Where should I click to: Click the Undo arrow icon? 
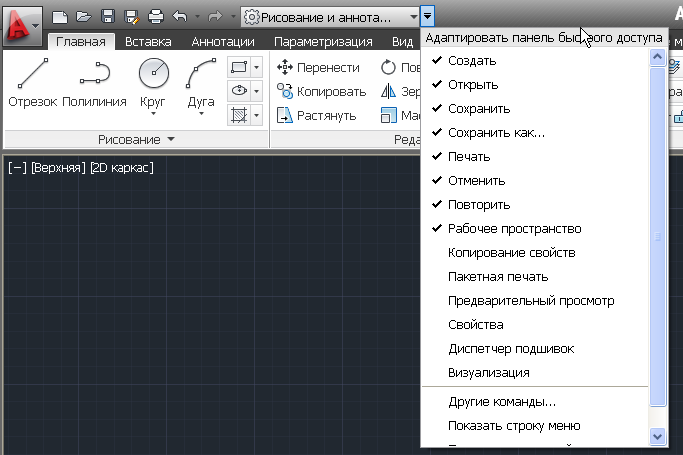click(x=179, y=17)
